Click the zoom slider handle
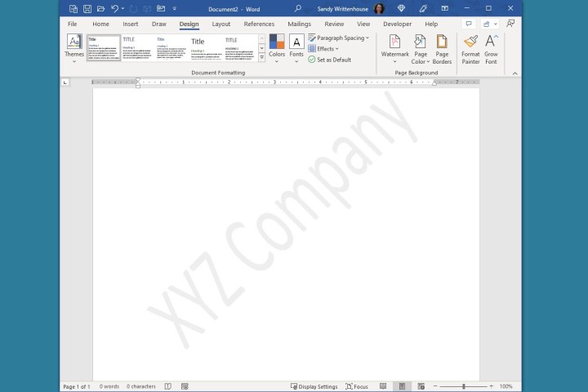Image resolution: width=588 pixels, height=392 pixels. tap(464, 386)
